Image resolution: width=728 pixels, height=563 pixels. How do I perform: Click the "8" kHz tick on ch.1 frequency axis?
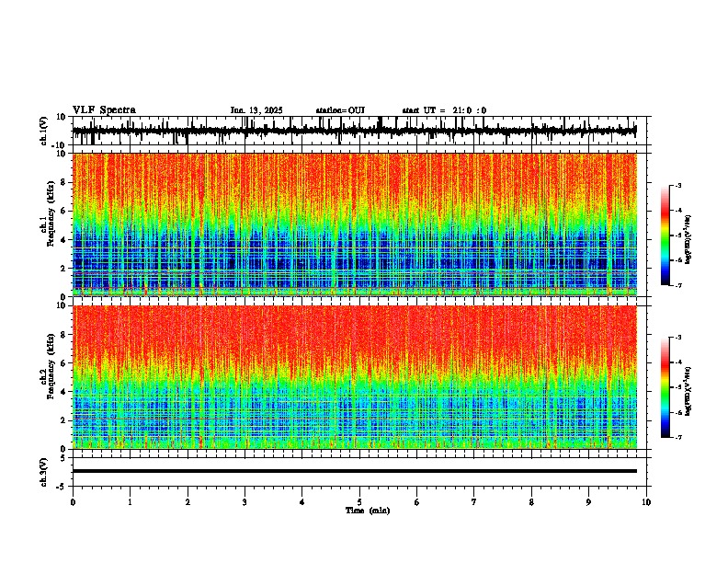click(63, 182)
